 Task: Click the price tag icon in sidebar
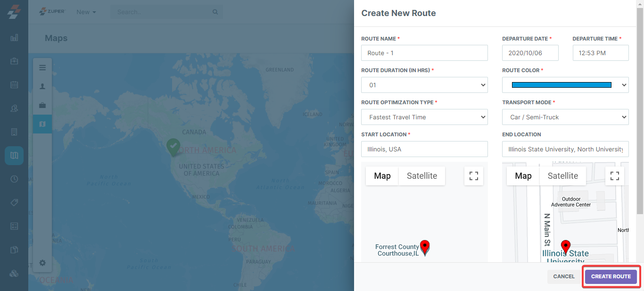[x=14, y=202]
